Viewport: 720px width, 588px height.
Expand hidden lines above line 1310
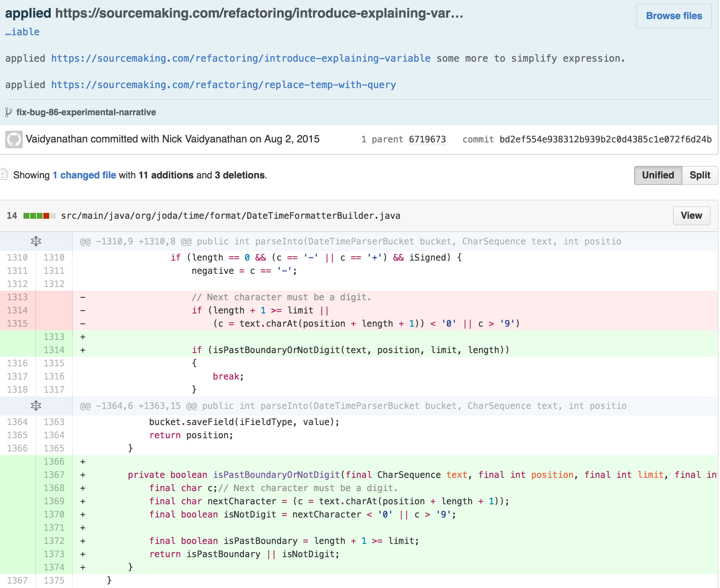click(x=36, y=241)
